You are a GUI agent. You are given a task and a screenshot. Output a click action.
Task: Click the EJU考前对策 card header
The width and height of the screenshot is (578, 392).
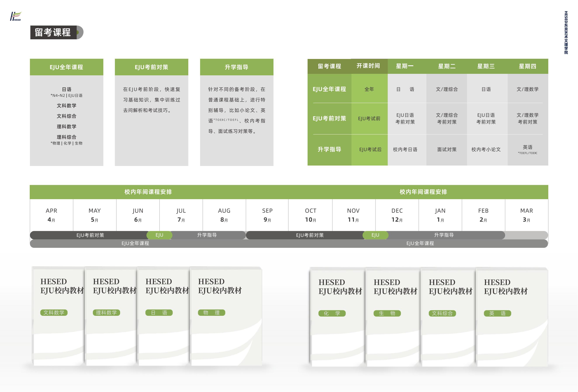[151, 67]
